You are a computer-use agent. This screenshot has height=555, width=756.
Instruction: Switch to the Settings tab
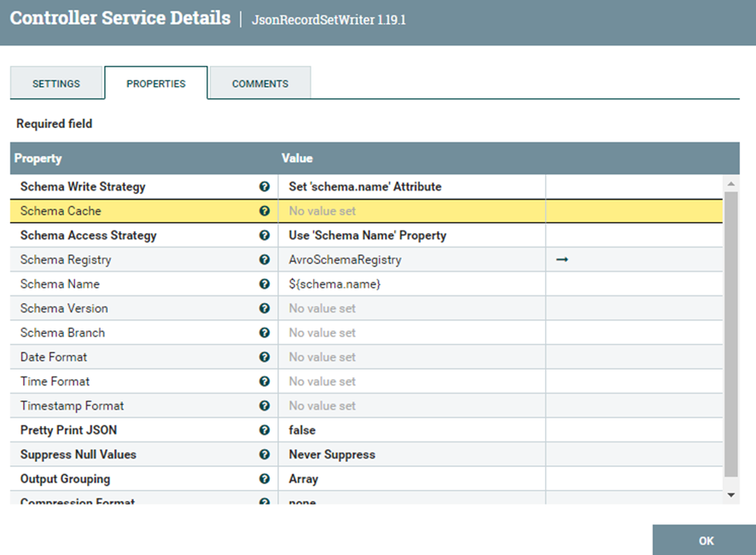coord(56,83)
